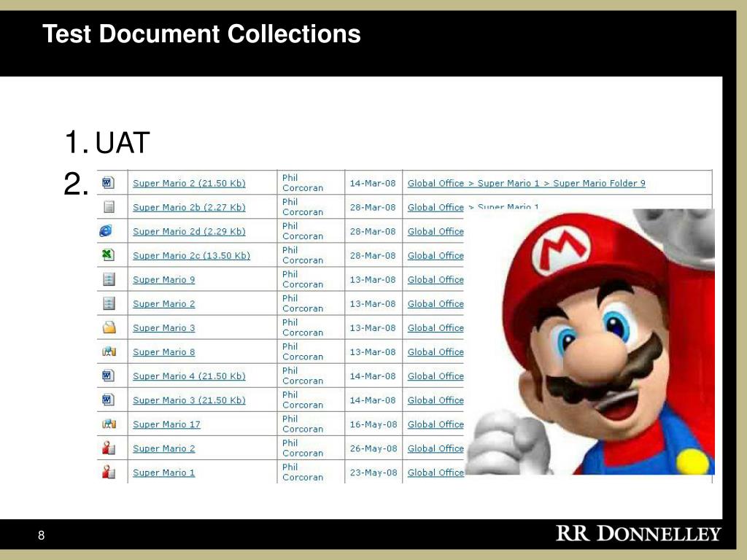747x560 pixels.
Task: Open the Super Mario 2d (2.29 Kb) link
Action: (x=189, y=231)
